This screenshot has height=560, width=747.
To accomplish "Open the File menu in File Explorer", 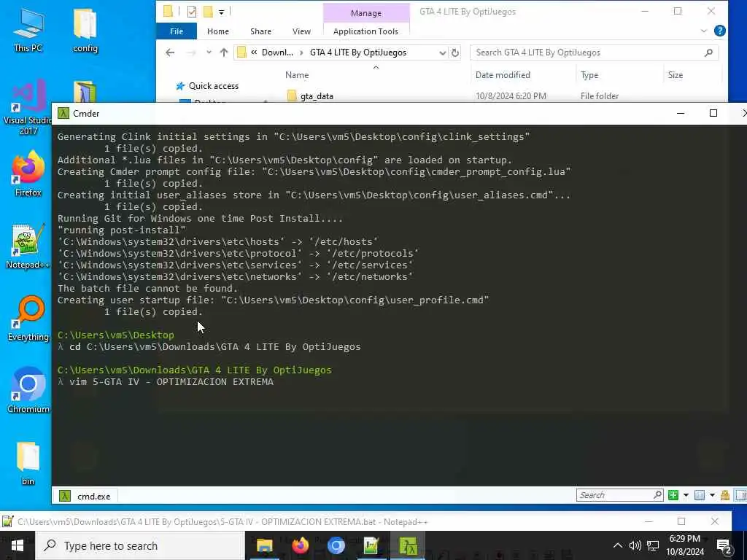I will [x=177, y=31].
